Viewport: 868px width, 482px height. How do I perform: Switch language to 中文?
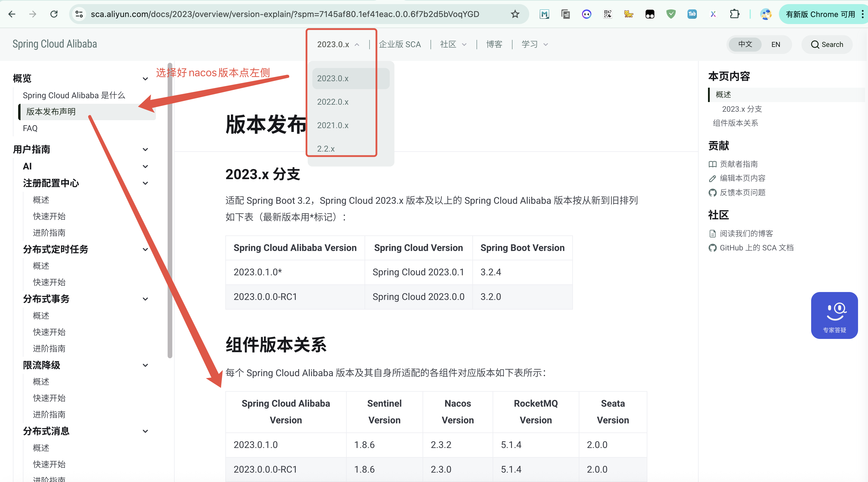745,45
